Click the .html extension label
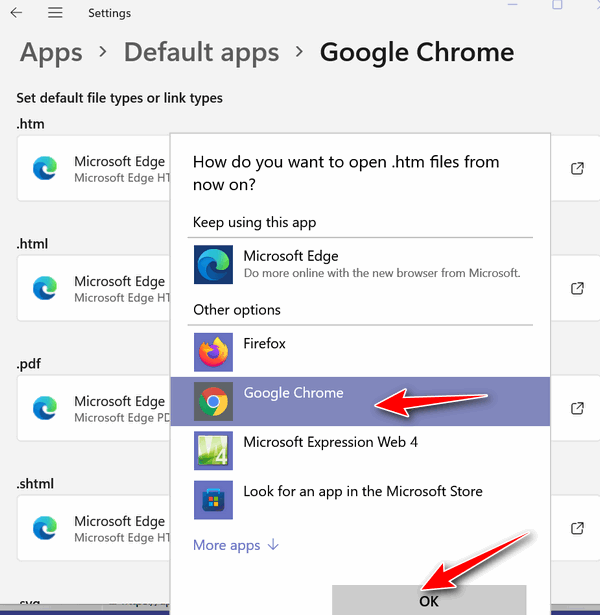Image resolution: width=600 pixels, height=615 pixels. [32, 244]
